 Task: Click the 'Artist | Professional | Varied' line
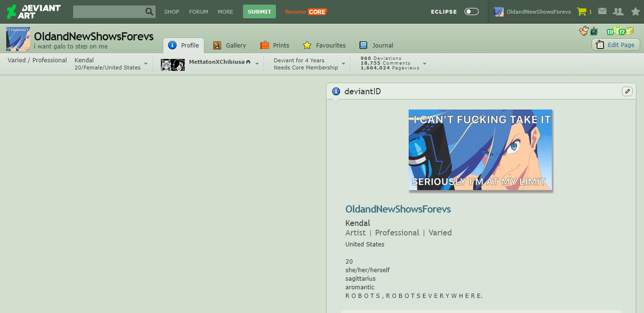[398, 233]
